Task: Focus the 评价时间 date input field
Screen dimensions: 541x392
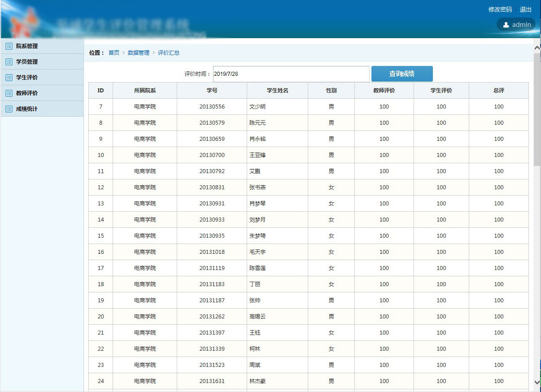Action: [291, 74]
